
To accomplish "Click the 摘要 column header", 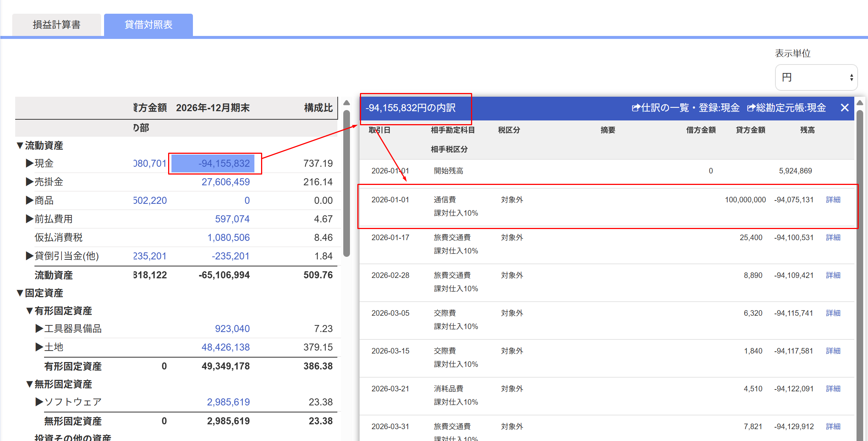I will point(608,130).
